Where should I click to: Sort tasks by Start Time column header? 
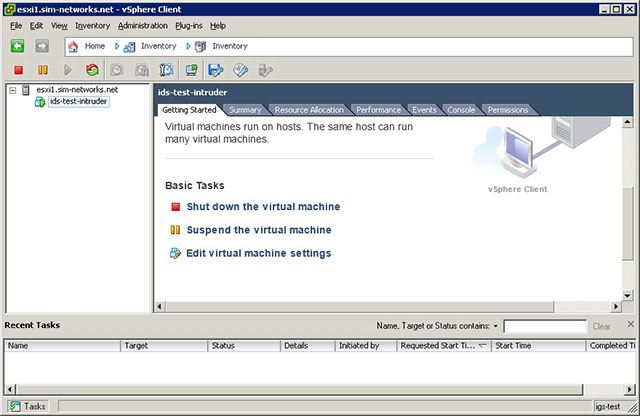pos(538,346)
